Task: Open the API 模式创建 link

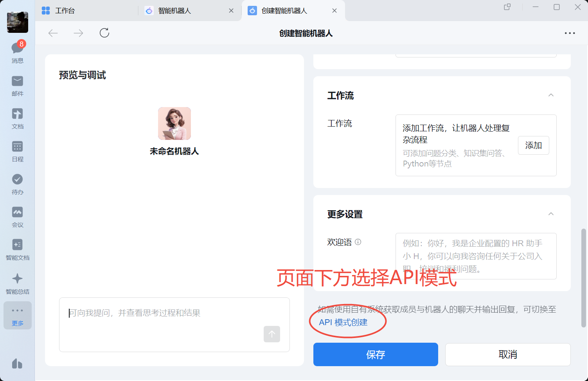Action: [x=343, y=322]
